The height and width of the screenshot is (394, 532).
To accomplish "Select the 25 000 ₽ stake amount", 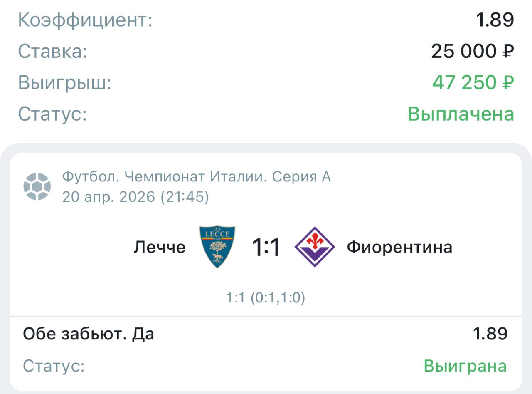I will pos(472,52).
